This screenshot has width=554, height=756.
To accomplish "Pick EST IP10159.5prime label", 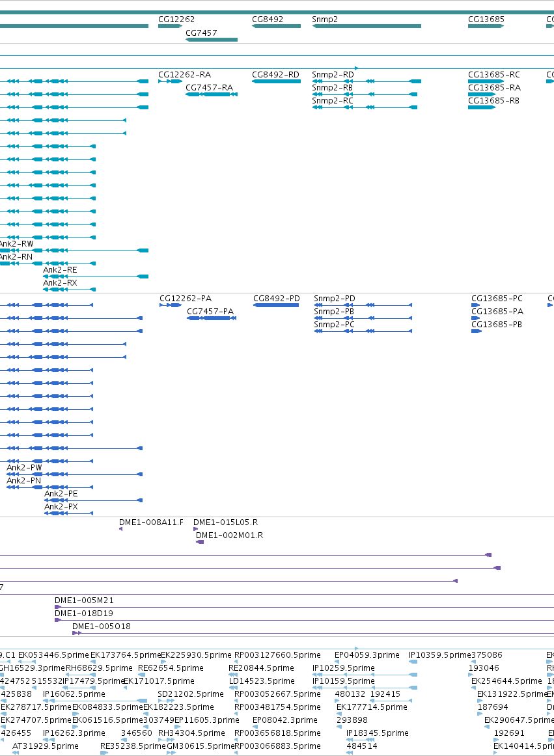I will (344, 681).
